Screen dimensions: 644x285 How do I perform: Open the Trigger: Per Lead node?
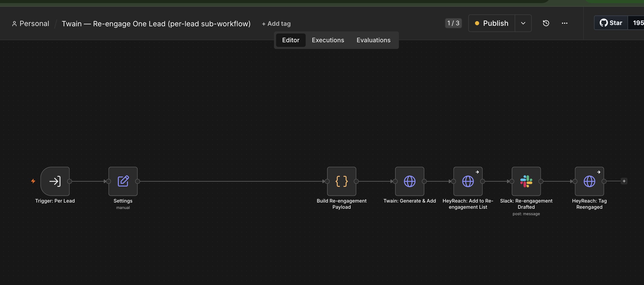55,181
